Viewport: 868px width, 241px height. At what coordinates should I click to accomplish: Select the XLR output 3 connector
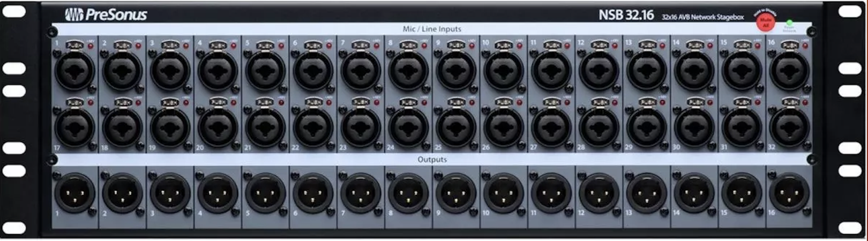[170, 193]
